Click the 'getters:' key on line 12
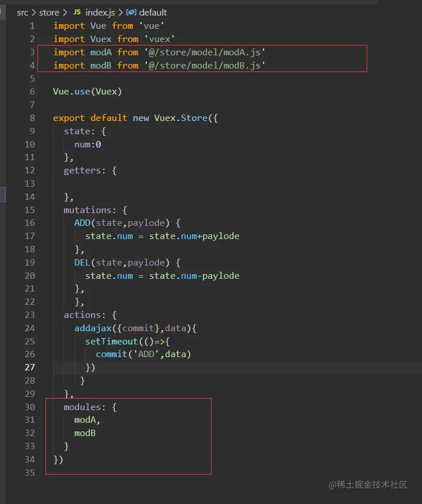 (x=85, y=170)
